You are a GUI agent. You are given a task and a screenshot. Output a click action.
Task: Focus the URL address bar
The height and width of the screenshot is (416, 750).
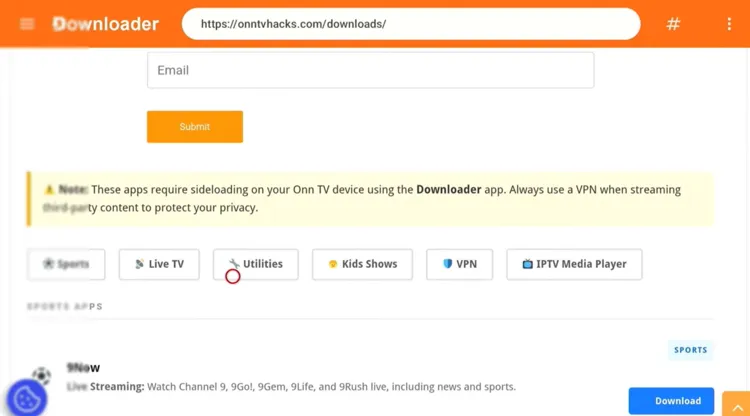411,24
